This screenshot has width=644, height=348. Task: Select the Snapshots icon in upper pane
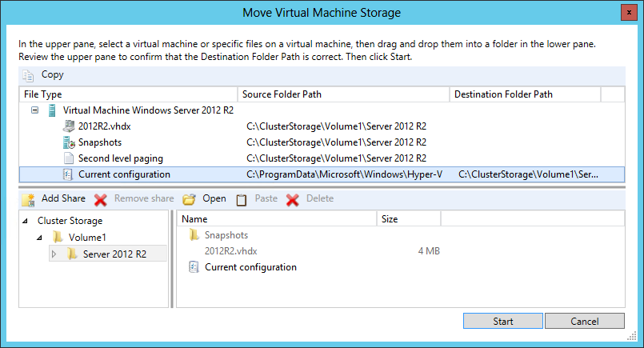[69, 142]
